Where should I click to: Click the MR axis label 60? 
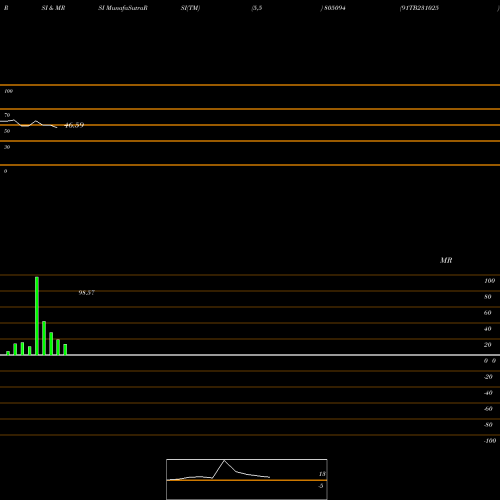click(x=488, y=313)
